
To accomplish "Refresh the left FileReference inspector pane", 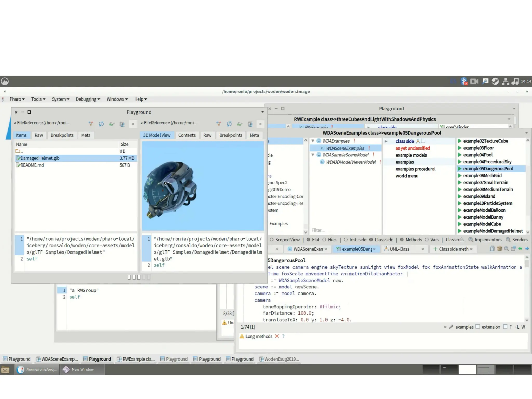I will [101, 124].
